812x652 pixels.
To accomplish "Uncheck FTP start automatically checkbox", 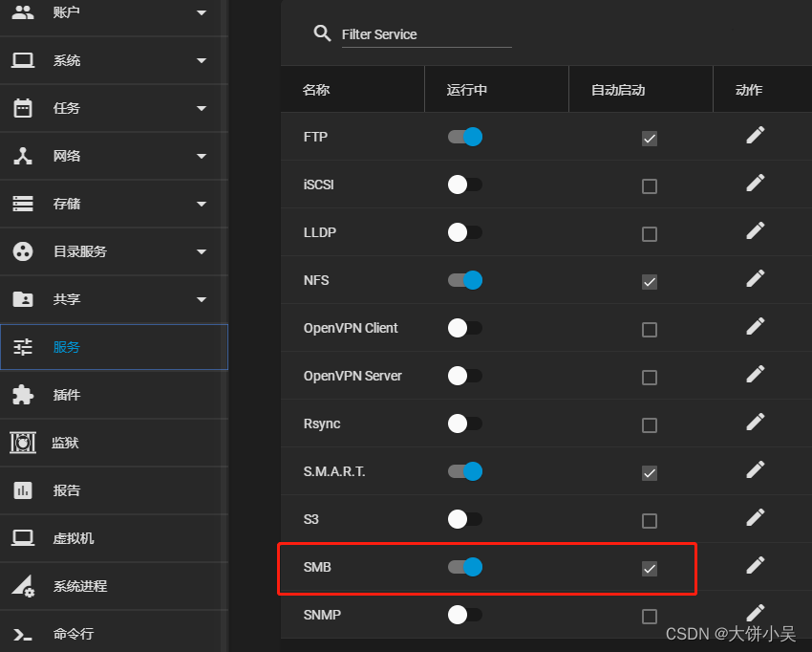I will pos(650,139).
